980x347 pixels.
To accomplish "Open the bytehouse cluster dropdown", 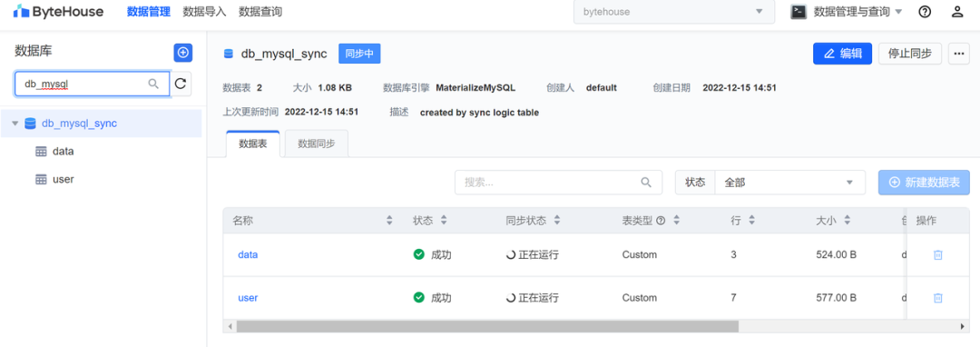I will click(x=673, y=12).
